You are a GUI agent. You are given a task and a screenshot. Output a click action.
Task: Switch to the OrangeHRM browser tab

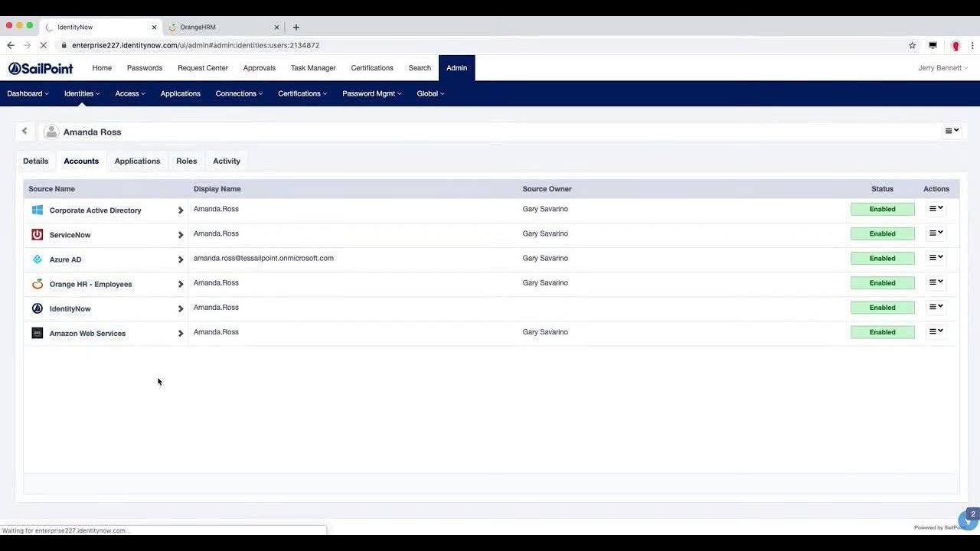click(x=222, y=27)
